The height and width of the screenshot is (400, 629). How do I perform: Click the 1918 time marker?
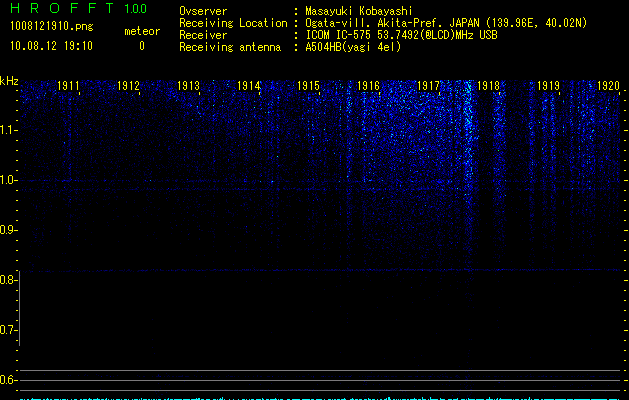[x=488, y=86]
